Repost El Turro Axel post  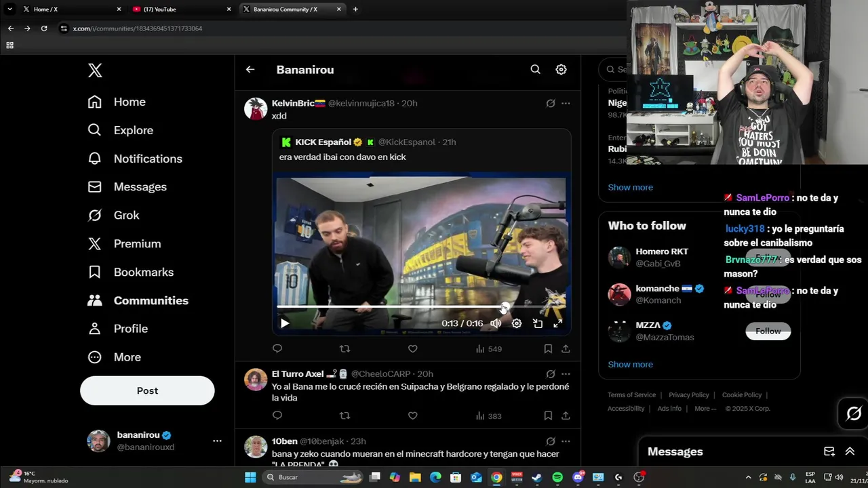click(344, 415)
